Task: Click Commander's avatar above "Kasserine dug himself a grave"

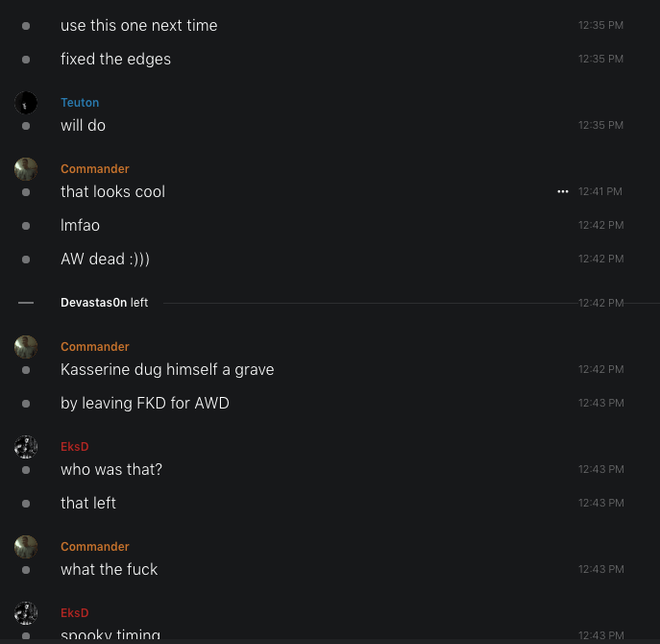Action: click(x=26, y=347)
